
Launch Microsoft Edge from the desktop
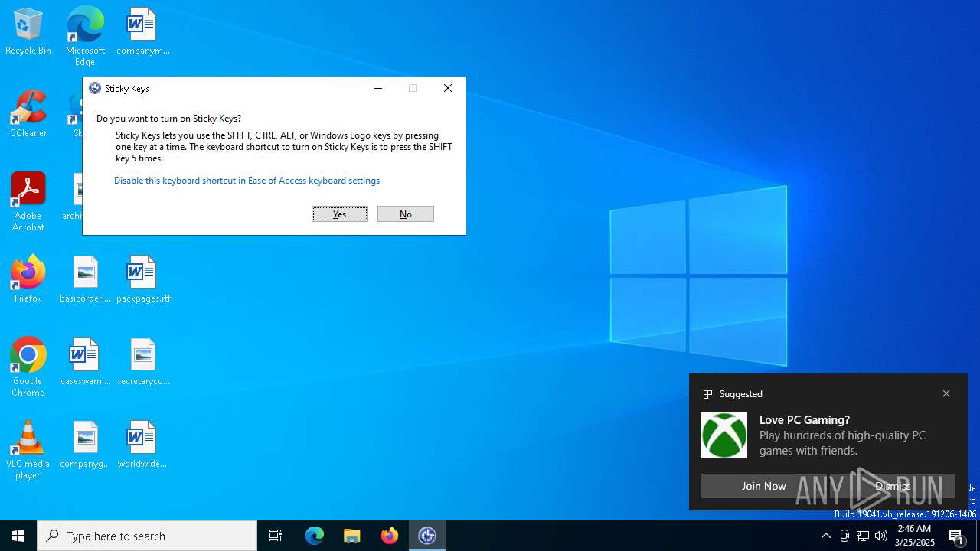pyautogui.click(x=85, y=36)
